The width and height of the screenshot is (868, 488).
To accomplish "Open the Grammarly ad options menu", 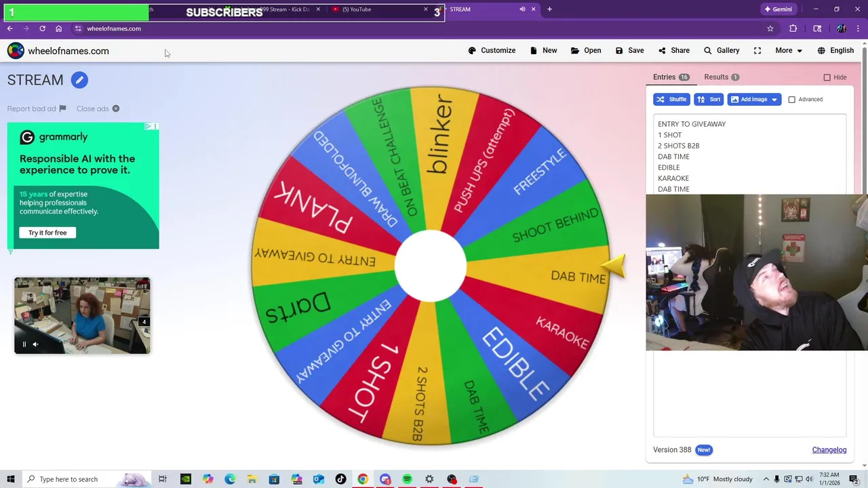I will 155,126.
